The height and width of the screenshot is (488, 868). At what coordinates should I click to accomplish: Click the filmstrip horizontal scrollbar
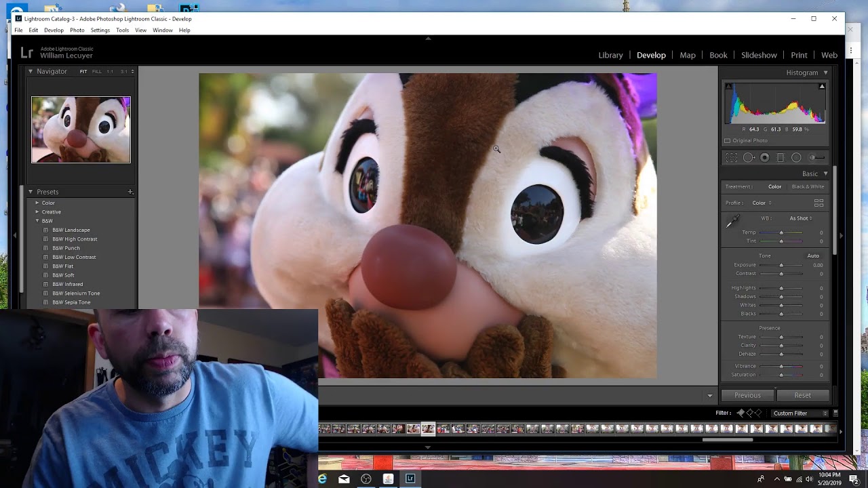(728, 439)
